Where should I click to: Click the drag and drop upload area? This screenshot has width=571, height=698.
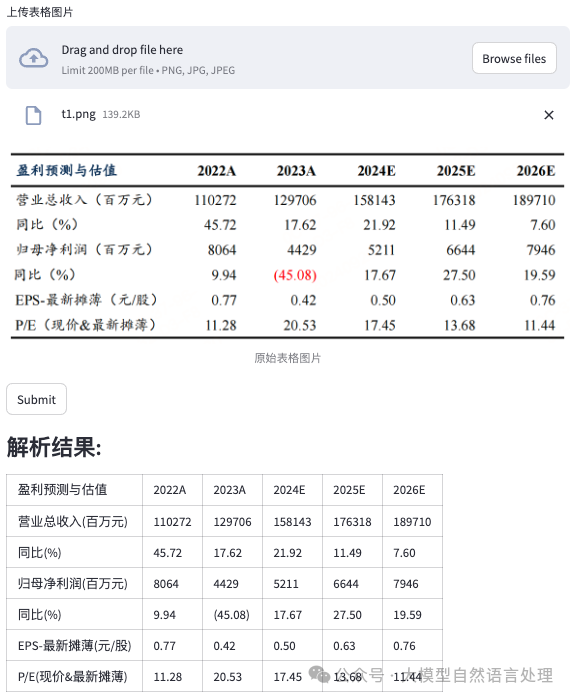tap(288, 57)
